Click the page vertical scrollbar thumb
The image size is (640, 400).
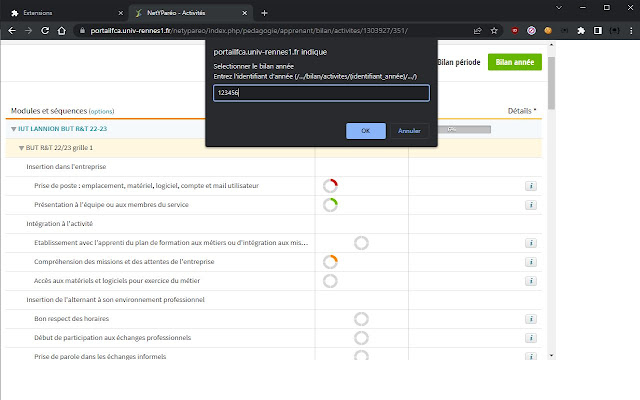pos(551,83)
